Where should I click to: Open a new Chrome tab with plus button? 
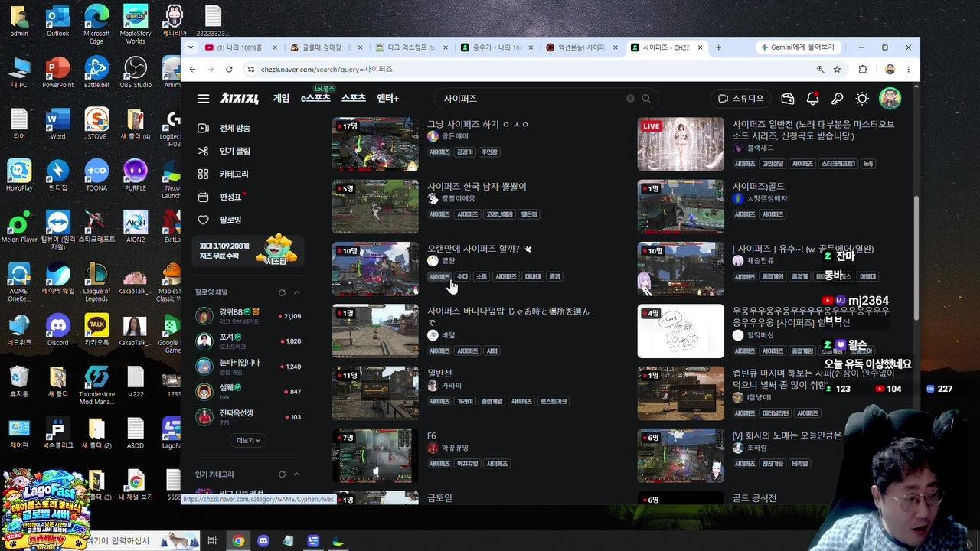[x=718, y=47]
